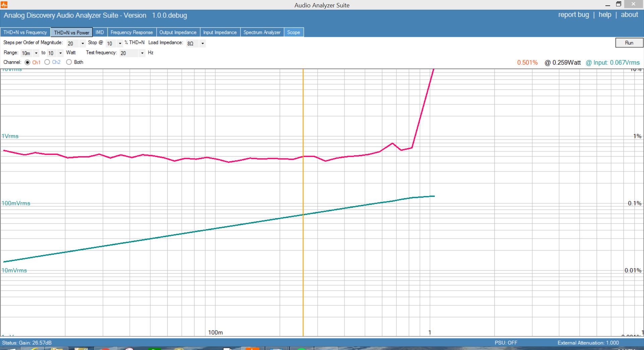Click the Input: 0.067Vrms readout
Screen dimensions: 644x350
point(612,62)
